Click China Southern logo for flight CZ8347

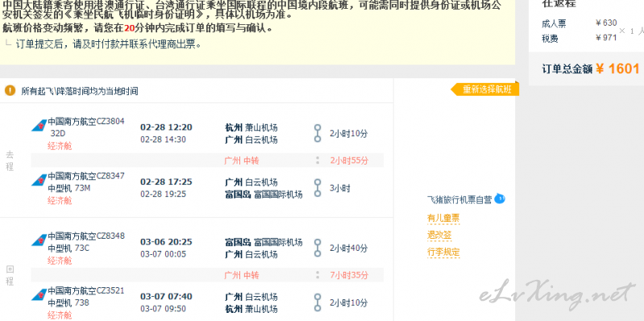point(39,180)
